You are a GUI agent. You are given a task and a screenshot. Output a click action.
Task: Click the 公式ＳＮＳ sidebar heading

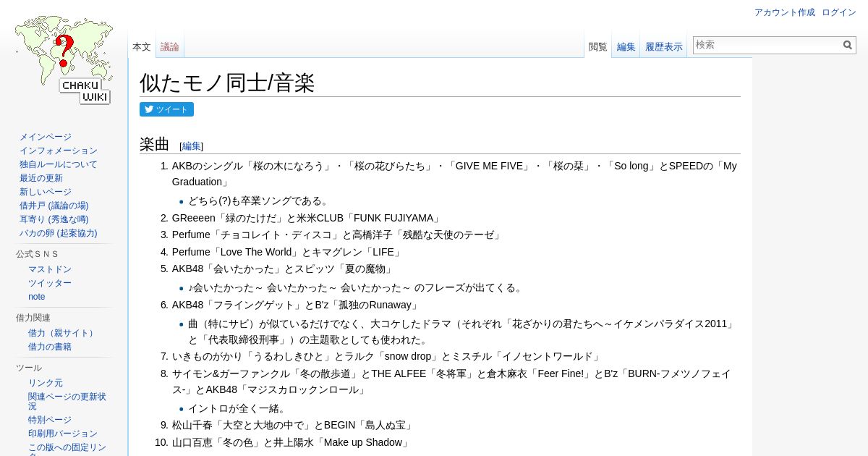pos(37,254)
